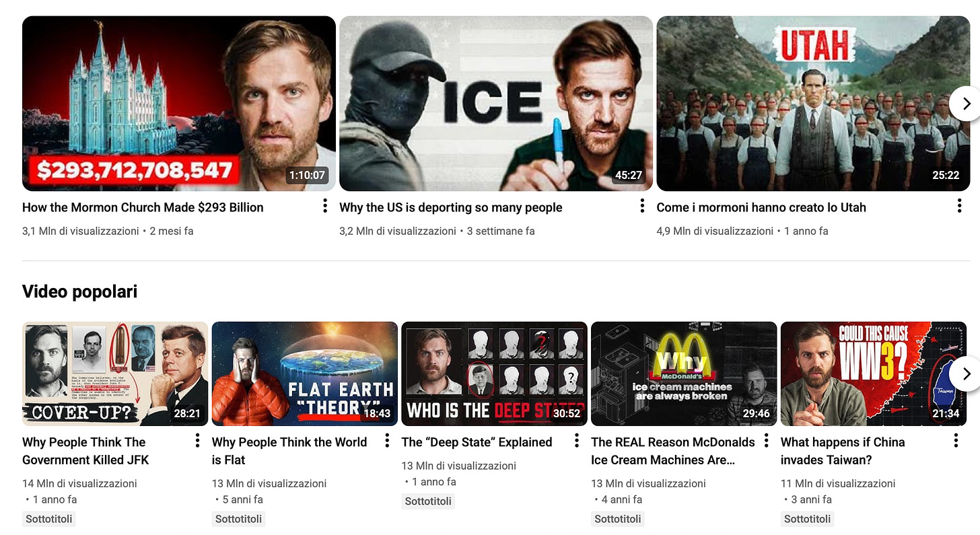Image resolution: width=980 pixels, height=535 pixels.
Task: Play the Flat Earth Theory thumbnail
Action: pyautogui.click(x=305, y=373)
